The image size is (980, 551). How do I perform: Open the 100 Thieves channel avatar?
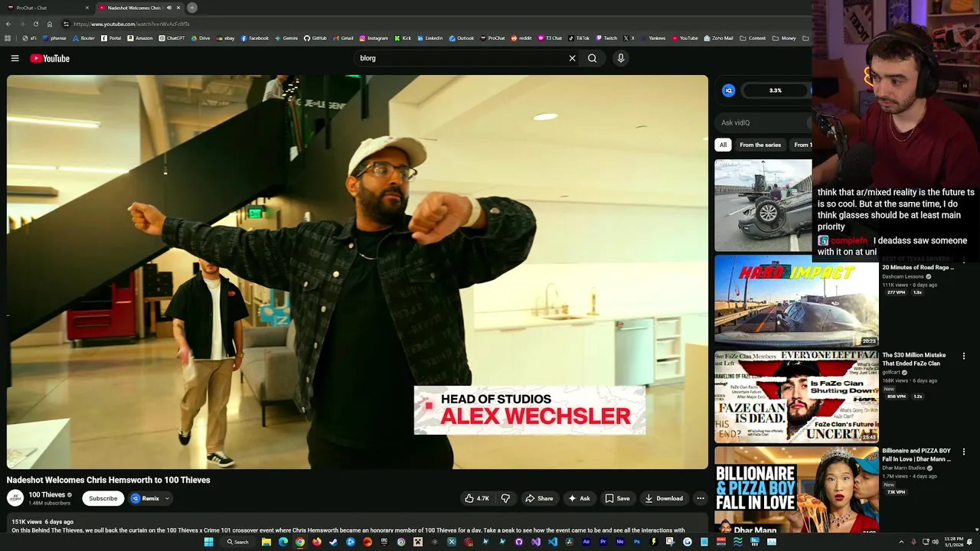pyautogui.click(x=15, y=498)
